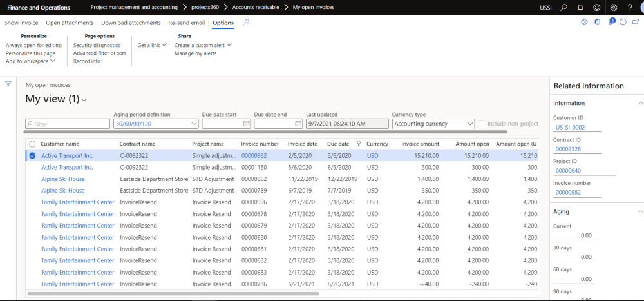The height and width of the screenshot is (301, 644).
Task: Open the filter pane funnel icon
Action: pyautogui.click(x=8, y=84)
